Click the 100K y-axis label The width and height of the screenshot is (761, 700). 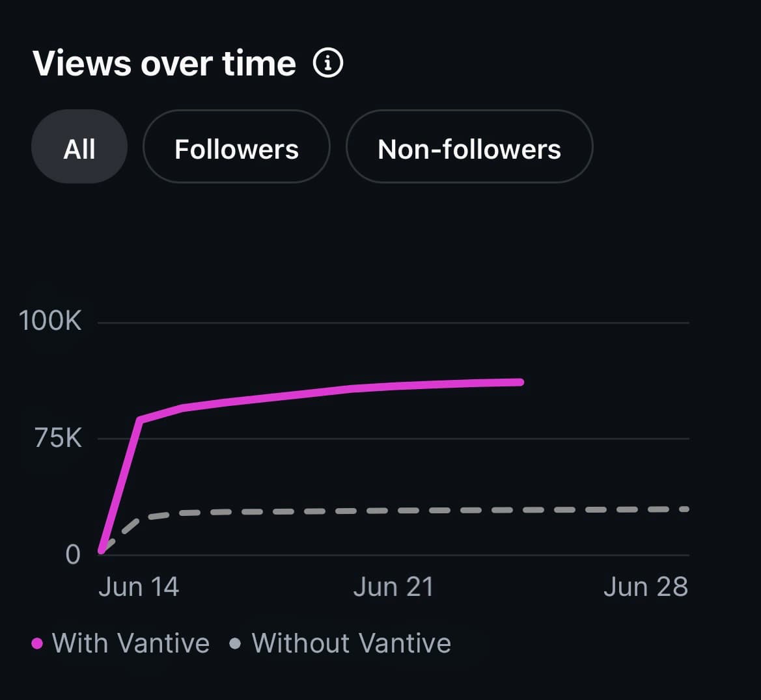pyautogui.click(x=50, y=321)
